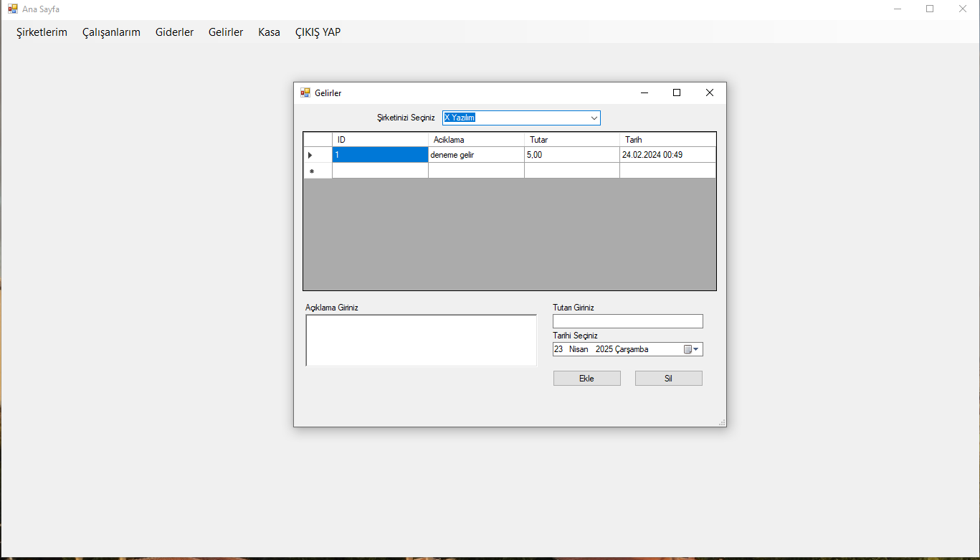The image size is (980, 560).
Task: Focus the Açıklama Giriniz text box
Action: click(x=421, y=341)
